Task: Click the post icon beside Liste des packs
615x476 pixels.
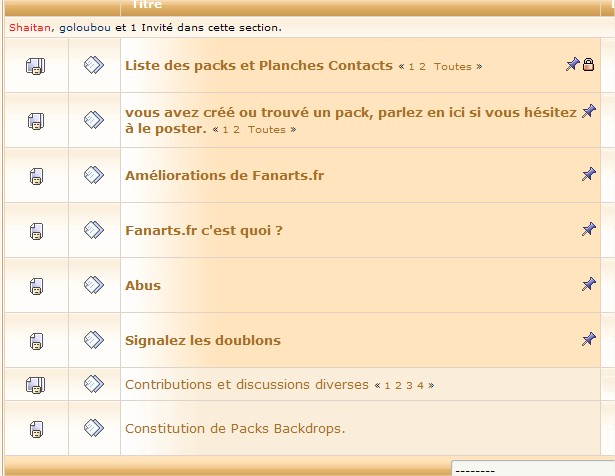Action: tap(94, 65)
